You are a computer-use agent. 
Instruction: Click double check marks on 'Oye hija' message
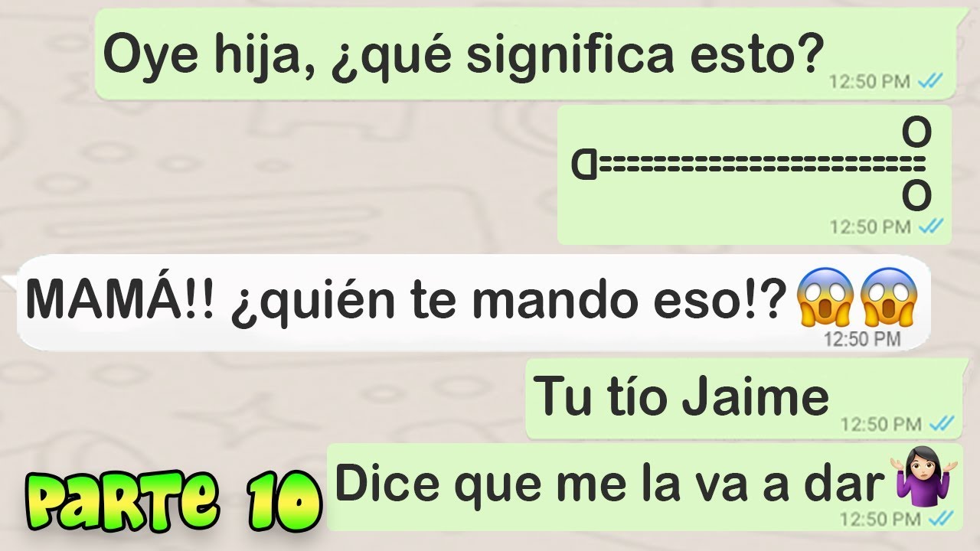tap(931, 81)
